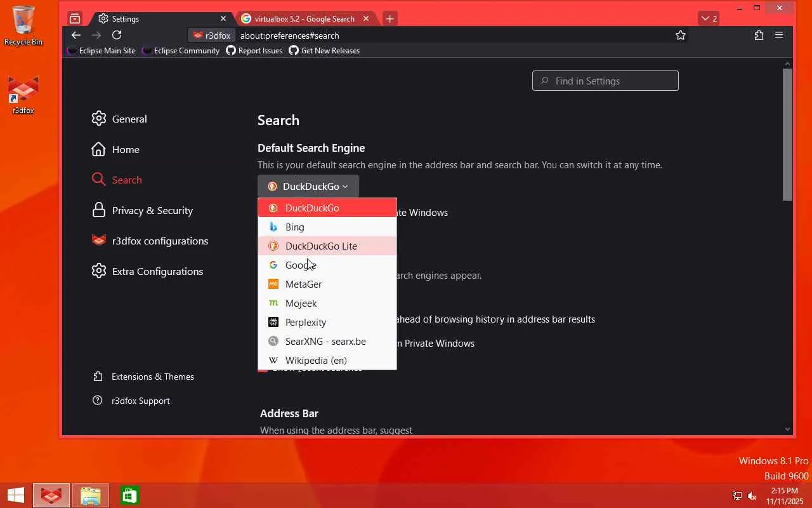The width and height of the screenshot is (812, 508).
Task: Click the r3dfox taskbar icon
Action: coord(51,495)
